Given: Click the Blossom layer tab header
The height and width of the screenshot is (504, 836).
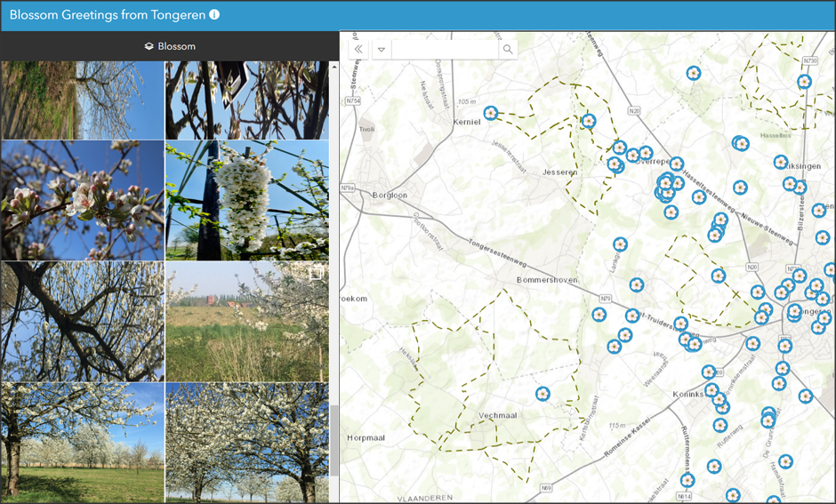Looking at the screenshot, I should 170,46.
